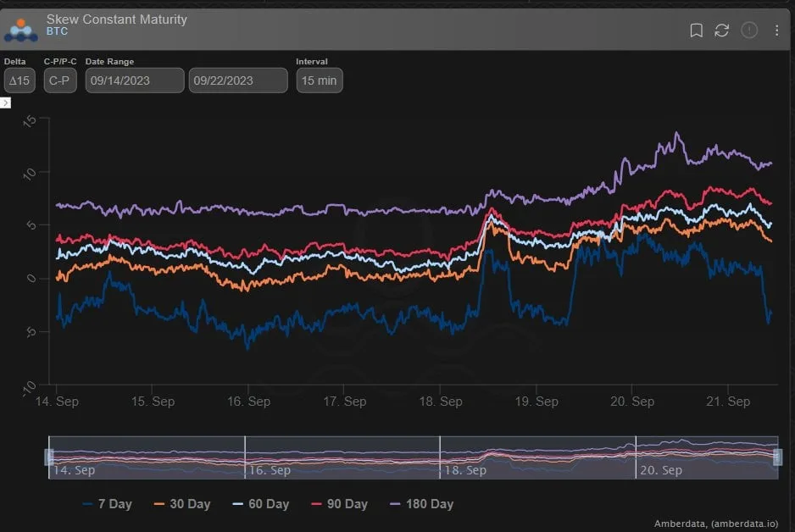Toggle the 30 Day series legend
The width and height of the screenshot is (795, 532).
tap(182, 504)
